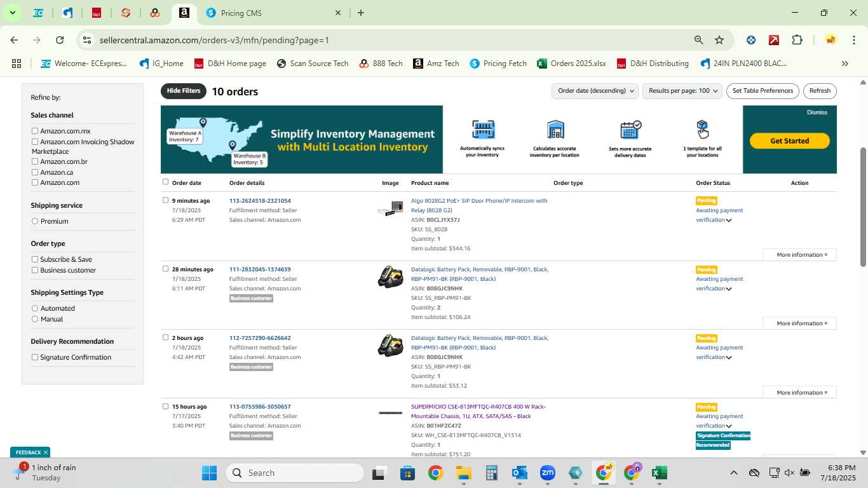Screen dimensions: 868x488
Task: Click the Get Started button
Action: click(x=789, y=141)
